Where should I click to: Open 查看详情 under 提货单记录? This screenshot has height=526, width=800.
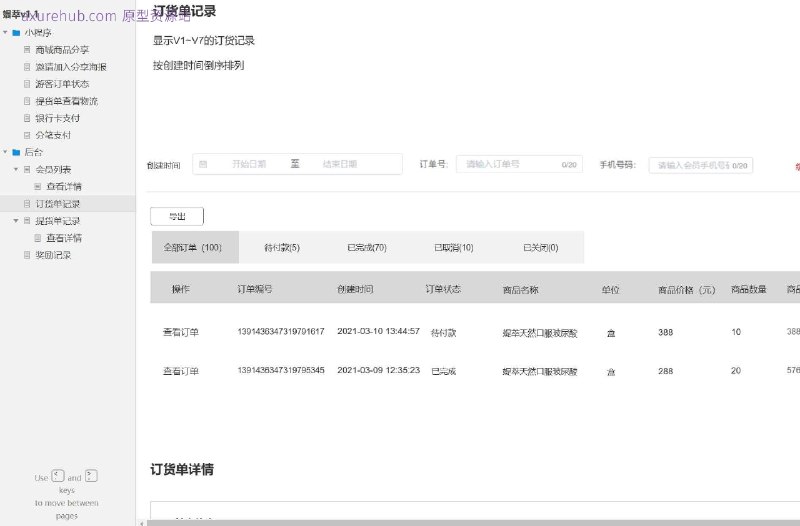(64, 238)
